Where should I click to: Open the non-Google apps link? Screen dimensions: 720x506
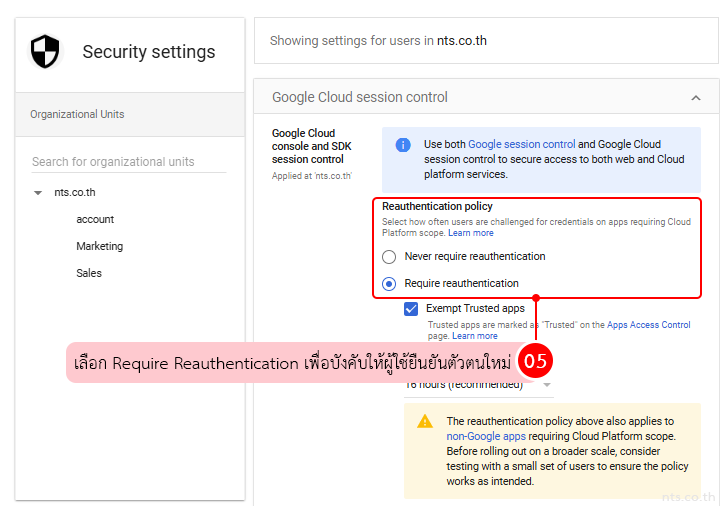(484, 436)
